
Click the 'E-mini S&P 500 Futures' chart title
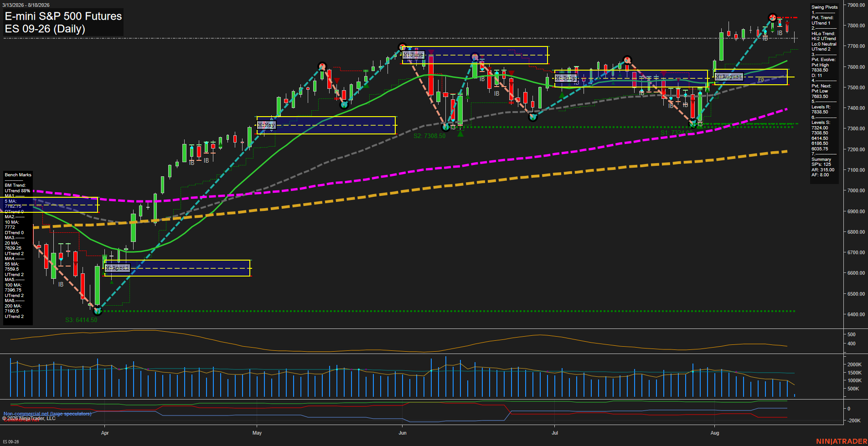pyautogui.click(x=63, y=16)
